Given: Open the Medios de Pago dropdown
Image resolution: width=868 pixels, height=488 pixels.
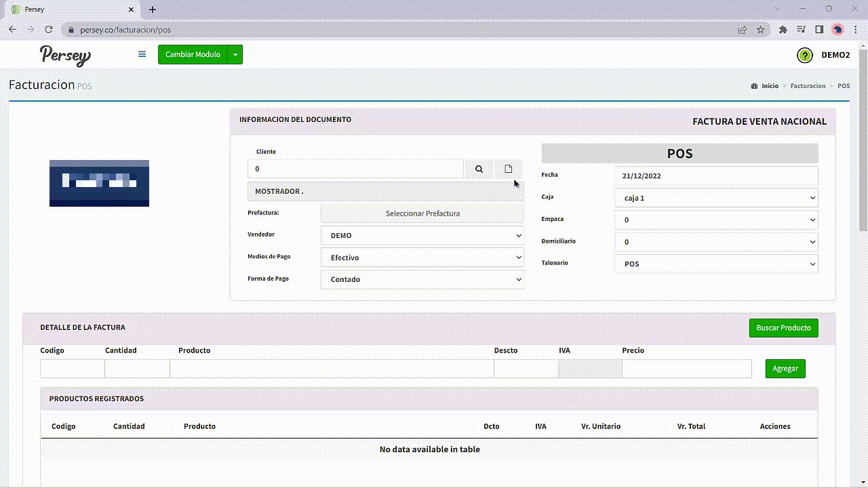Looking at the screenshot, I should (422, 258).
